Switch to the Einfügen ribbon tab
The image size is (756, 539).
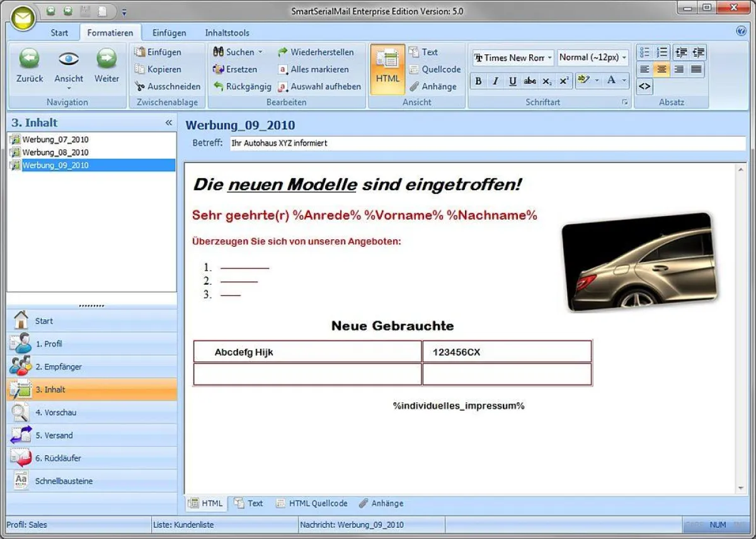click(169, 32)
